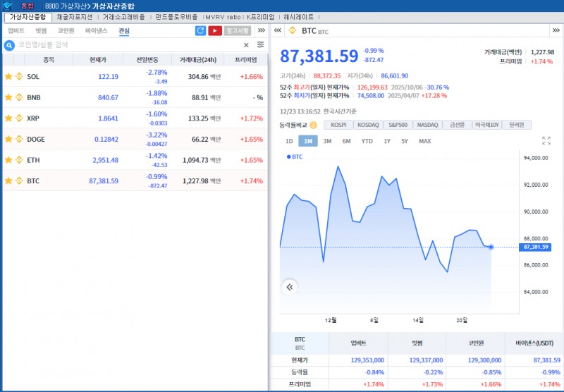Screen dimensions: 564x392
Task: Expand the left panel with the >>> arrow
Action: click(261, 31)
